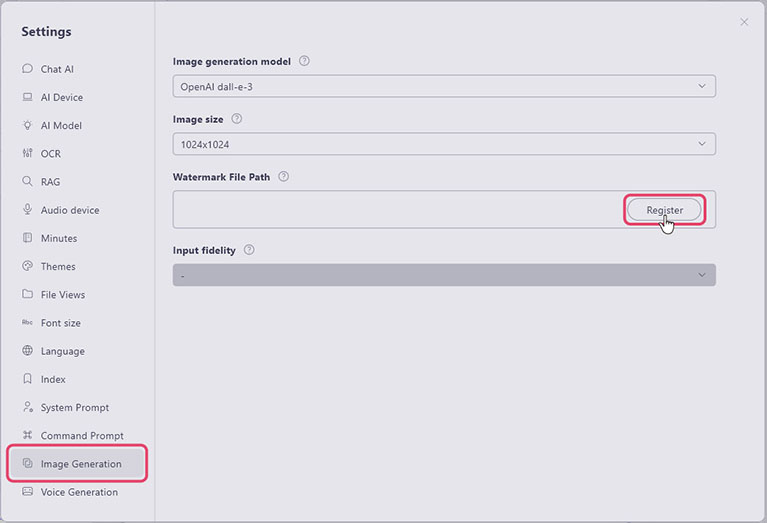Click help icon beside Image generation model
The height and width of the screenshot is (523, 767).
point(304,61)
